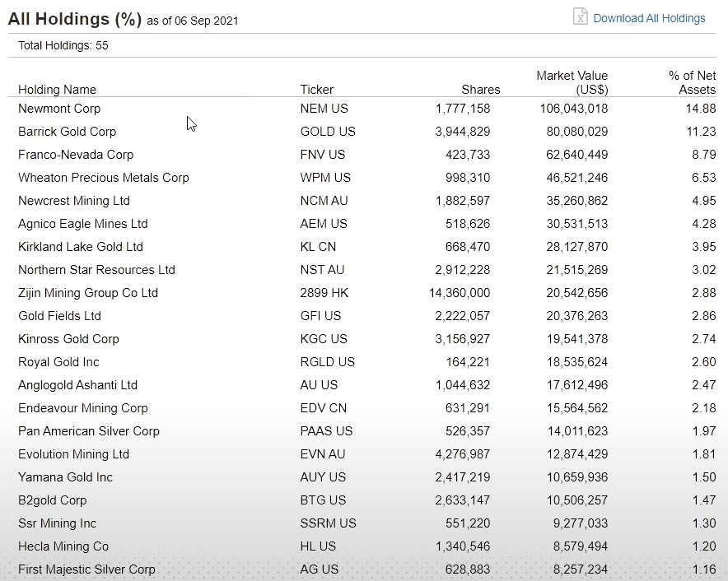Click the % of Net Assets header
728x581 pixels.
click(693, 82)
